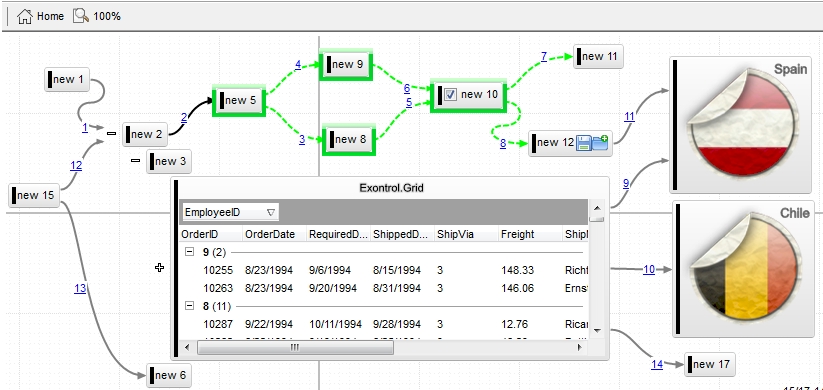Click the Home house icon
This screenshot has height=390, width=823.
[24, 16]
